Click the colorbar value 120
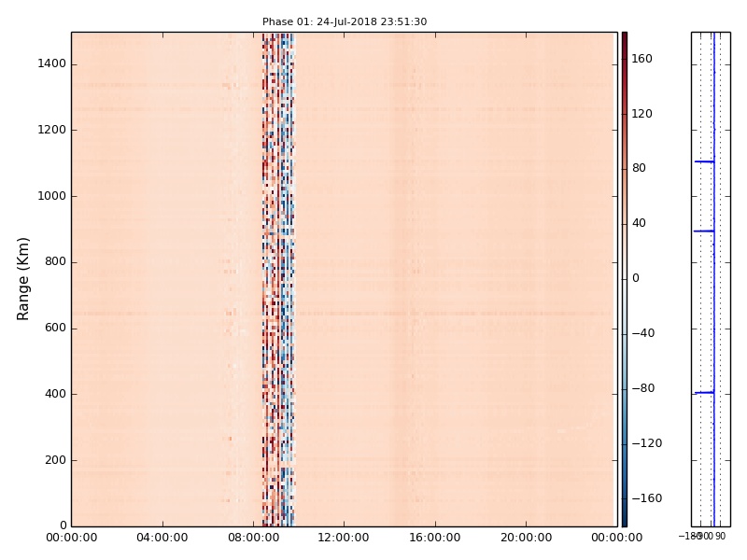 (x=641, y=113)
